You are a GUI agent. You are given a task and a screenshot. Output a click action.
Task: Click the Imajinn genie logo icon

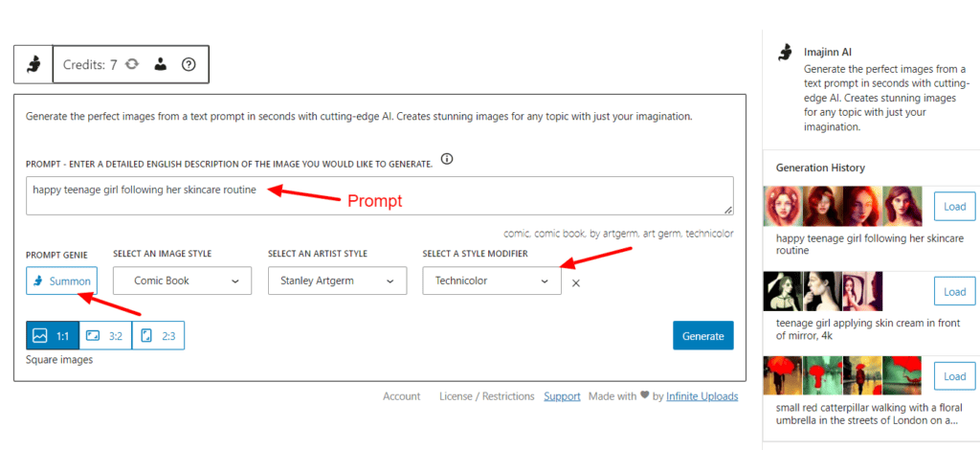tap(33, 64)
